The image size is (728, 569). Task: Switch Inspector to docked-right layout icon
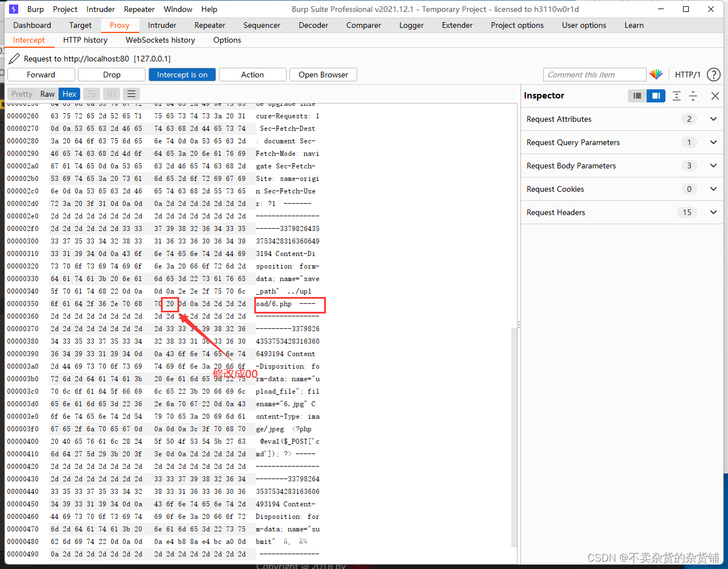pyautogui.click(x=656, y=96)
